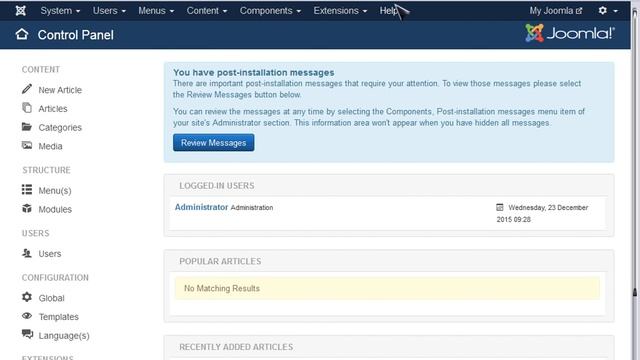This screenshot has width=640, height=360.
Task: Open the Components dropdown menu
Action: pos(270,11)
